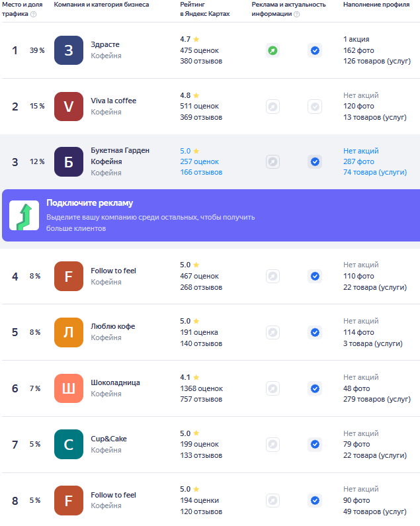Click the help icon beside информации header

(296, 15)
